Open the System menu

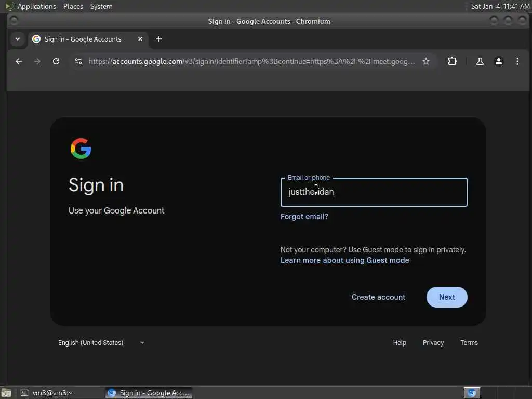[x=101, y=6]
